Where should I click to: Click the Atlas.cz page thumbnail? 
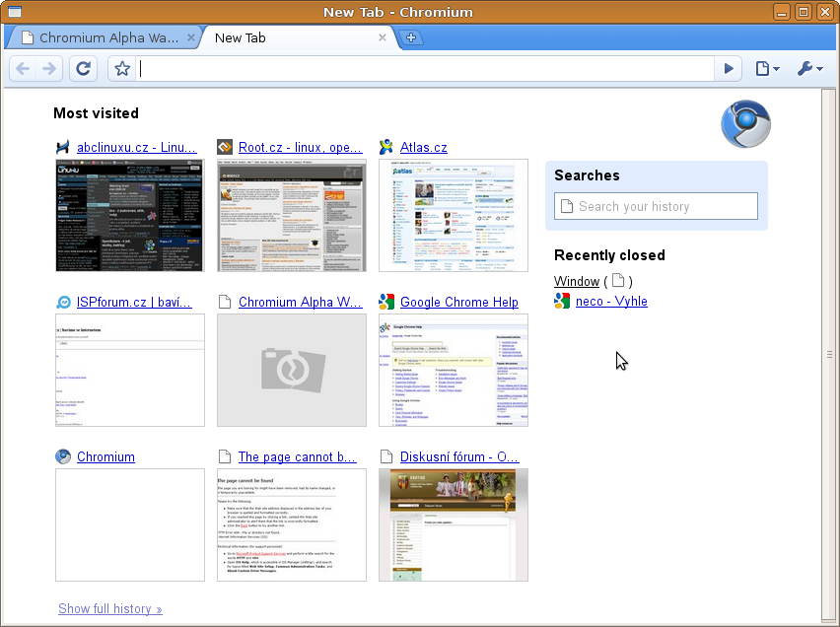[x=454, y=216]
